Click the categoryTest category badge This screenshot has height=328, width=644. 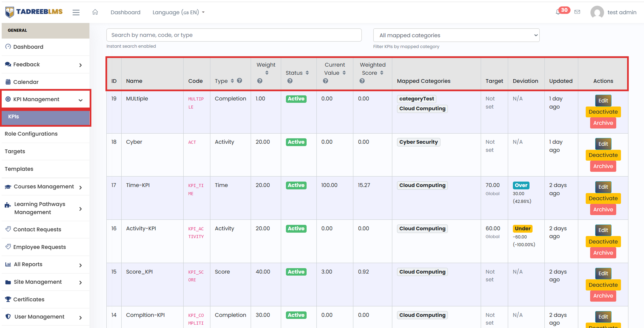click(416, 99)
